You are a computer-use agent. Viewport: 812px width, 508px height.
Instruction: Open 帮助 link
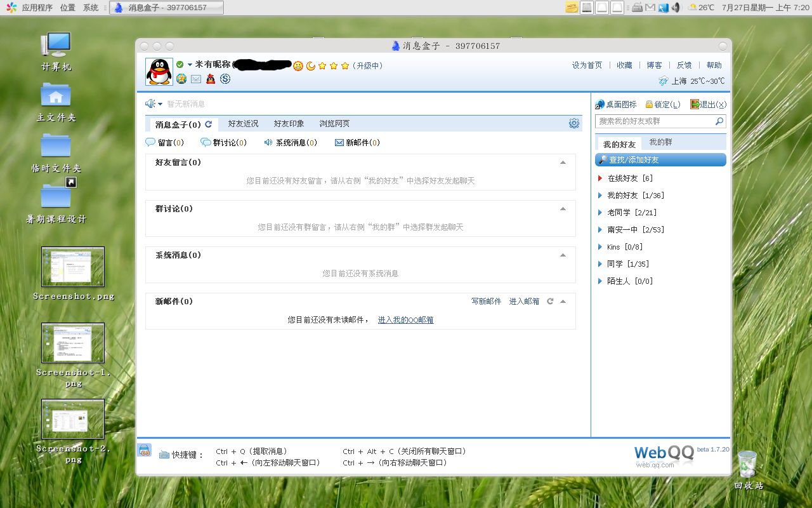(714, 65)
